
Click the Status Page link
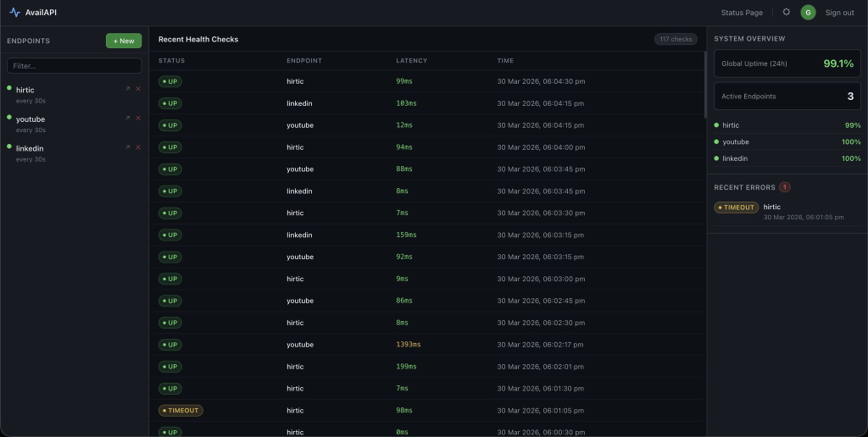pos(742,12)
